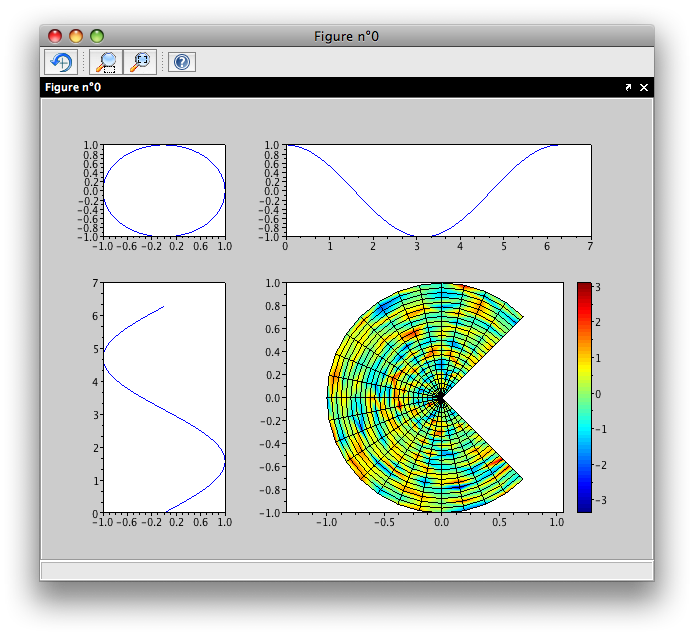Activate the Zoom area magnifier tool
The image size is (694, 636).
point(105,62)
